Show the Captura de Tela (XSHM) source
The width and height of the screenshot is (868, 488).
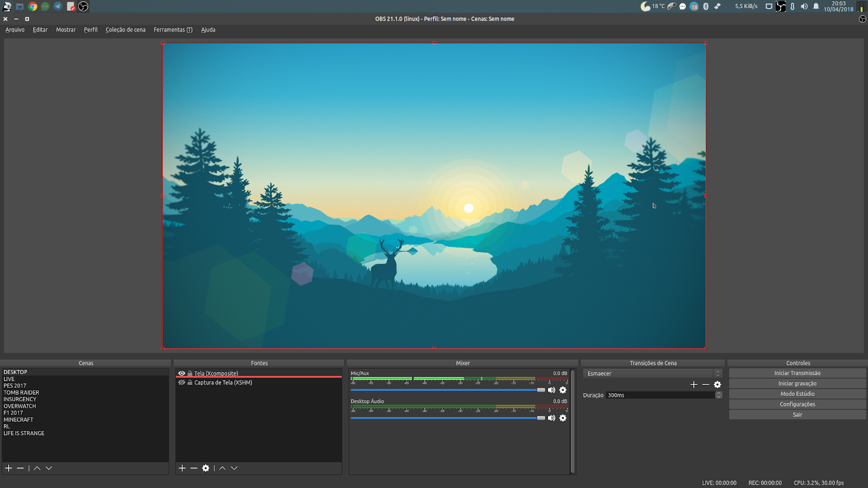pyautogui.click(x=181, y=382)
